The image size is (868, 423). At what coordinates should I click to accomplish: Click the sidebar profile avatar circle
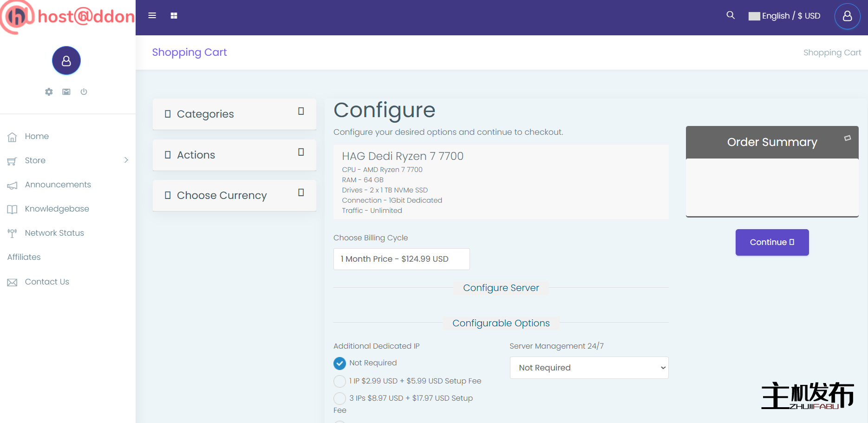click(66, 60)
